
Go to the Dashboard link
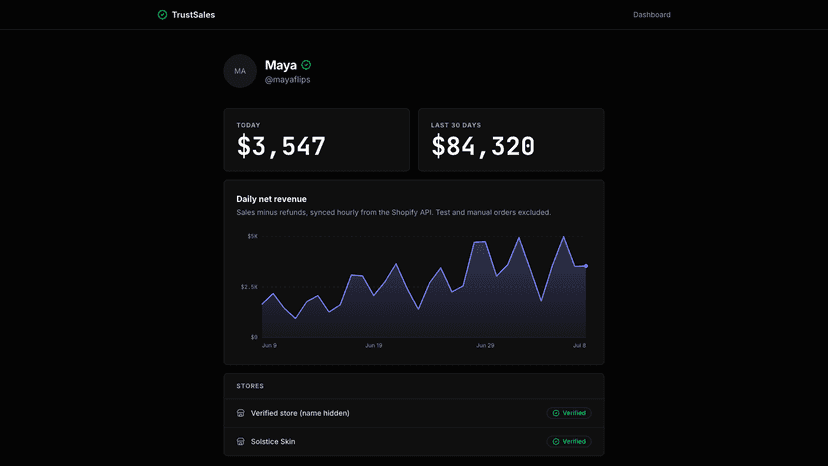click(x=652, y=15)
